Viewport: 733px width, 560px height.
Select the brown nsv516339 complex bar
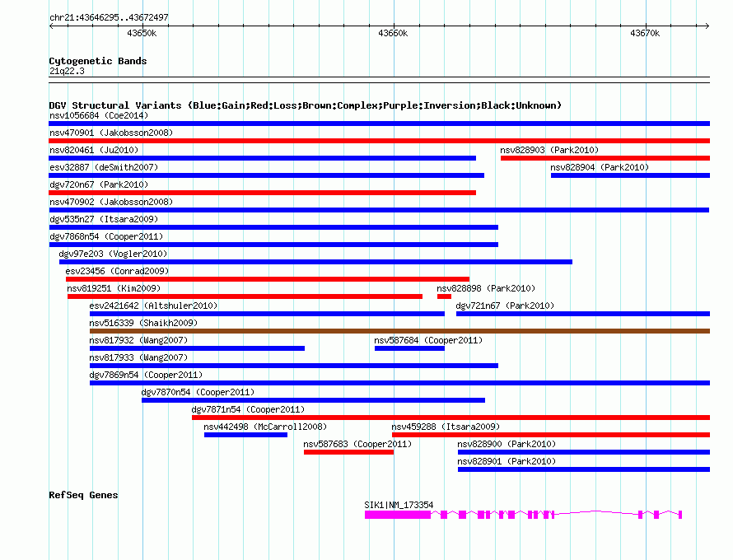coord(399,331)
